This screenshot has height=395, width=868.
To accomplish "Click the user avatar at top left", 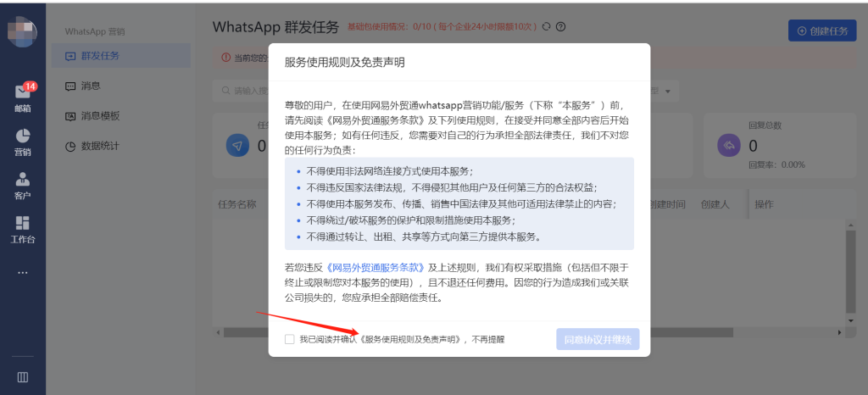I will click(22, 32).
